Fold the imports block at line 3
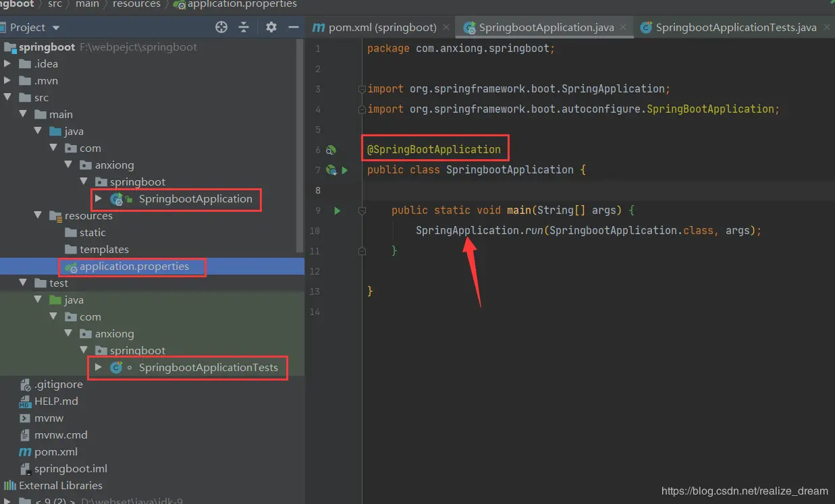835x504 pixels. coord(362,89)
